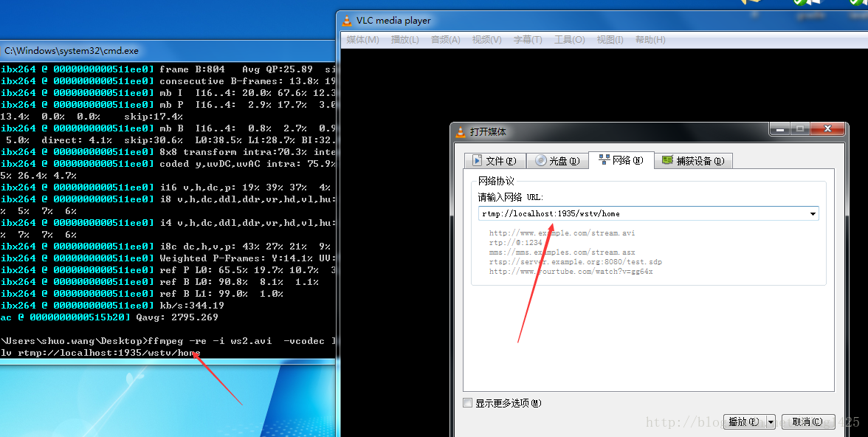The width and height of the screenshot is (868, 437).
Task: Click example URL mms://mms.examples.com/stream.asx
Action: coord(562,252)
